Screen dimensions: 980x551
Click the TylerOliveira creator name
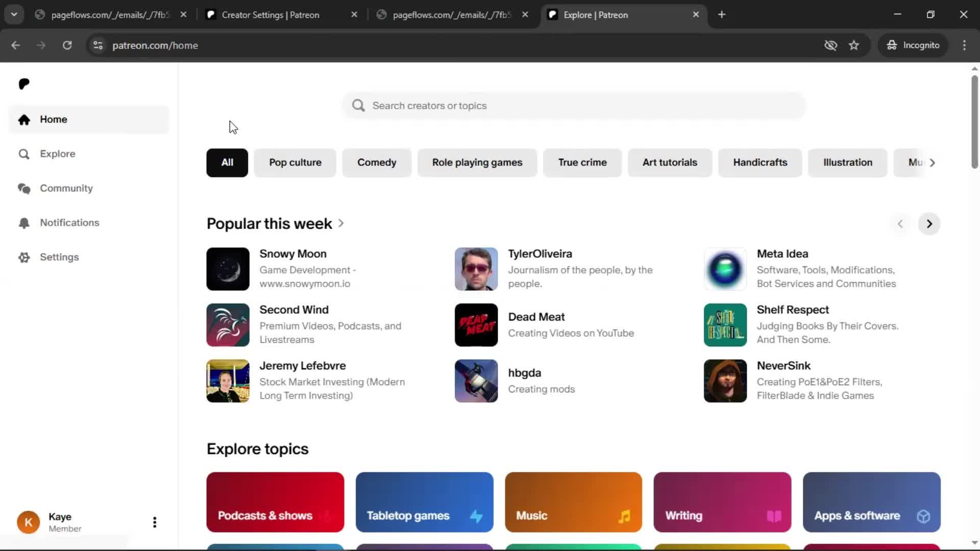[x=540, y=254]
